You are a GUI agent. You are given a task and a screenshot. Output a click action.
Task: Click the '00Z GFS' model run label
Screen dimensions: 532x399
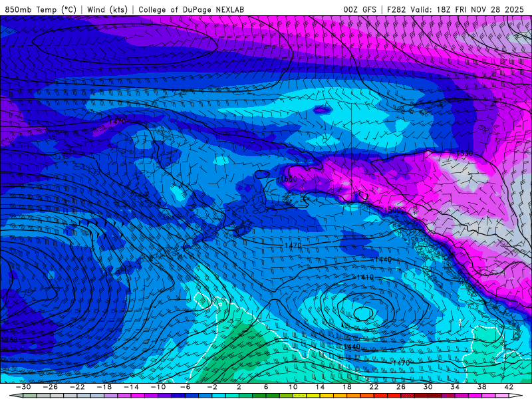coord(360,9)
